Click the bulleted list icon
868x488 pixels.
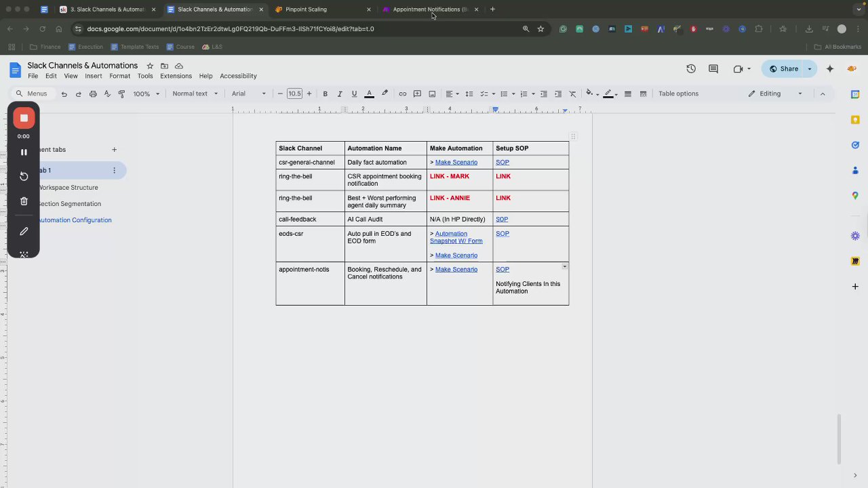click(505, 94)
